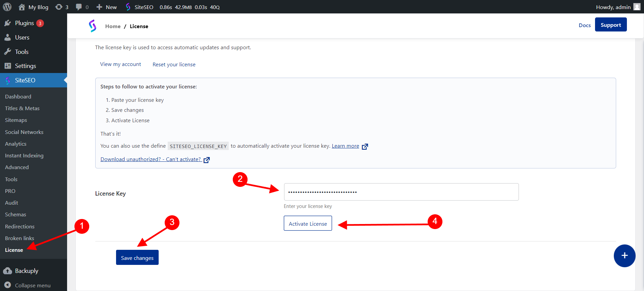Viewport: 644px width, 291px height.
Task: Open the Broken links submenu item
Action: tap(19, 238)
